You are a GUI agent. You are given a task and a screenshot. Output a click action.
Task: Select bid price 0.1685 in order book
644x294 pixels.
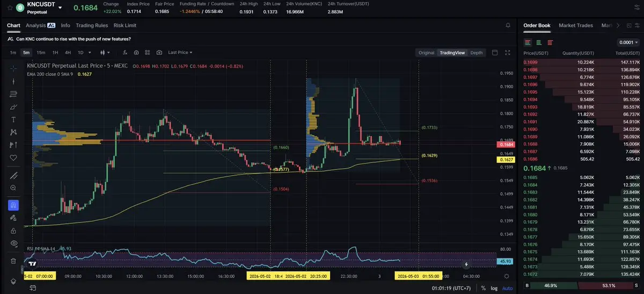pos(530,177)
